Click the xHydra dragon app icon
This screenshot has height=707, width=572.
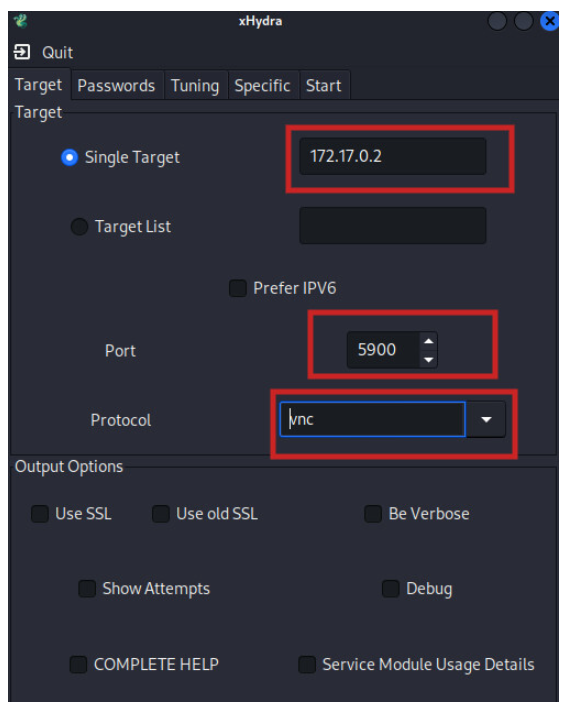tap(20, 21)
